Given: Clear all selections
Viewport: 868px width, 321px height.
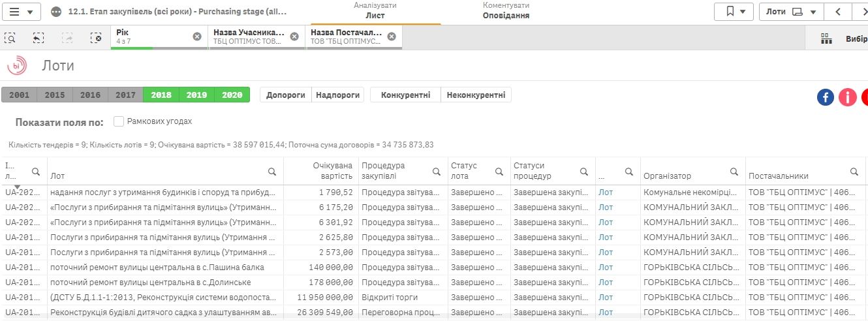Looking at the screenshot, I should tap(96, 37).
